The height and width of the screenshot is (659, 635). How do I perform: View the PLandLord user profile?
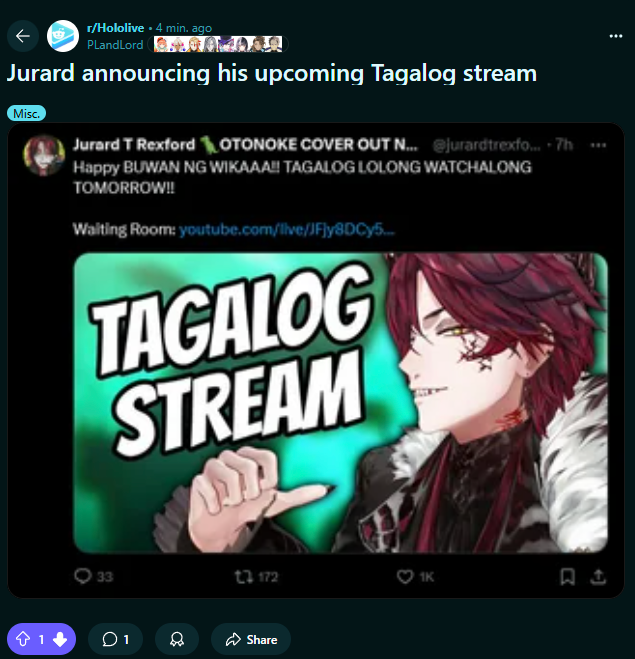pos(115,45)
